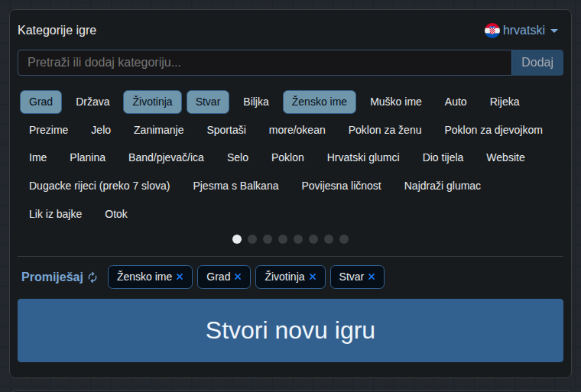This screenshot has height=392, width=581.
Task: Choose the Hrvatski glumci category
Action: point(363,158)
